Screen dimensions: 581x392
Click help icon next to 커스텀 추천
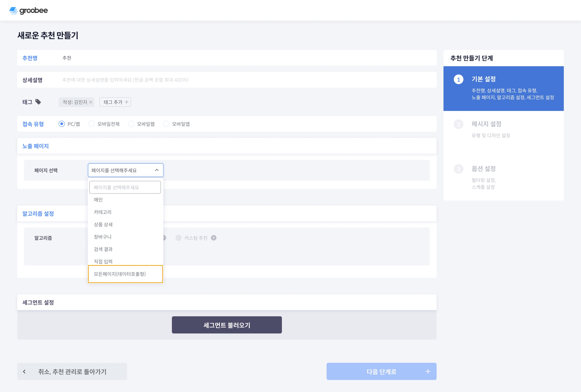214,238
